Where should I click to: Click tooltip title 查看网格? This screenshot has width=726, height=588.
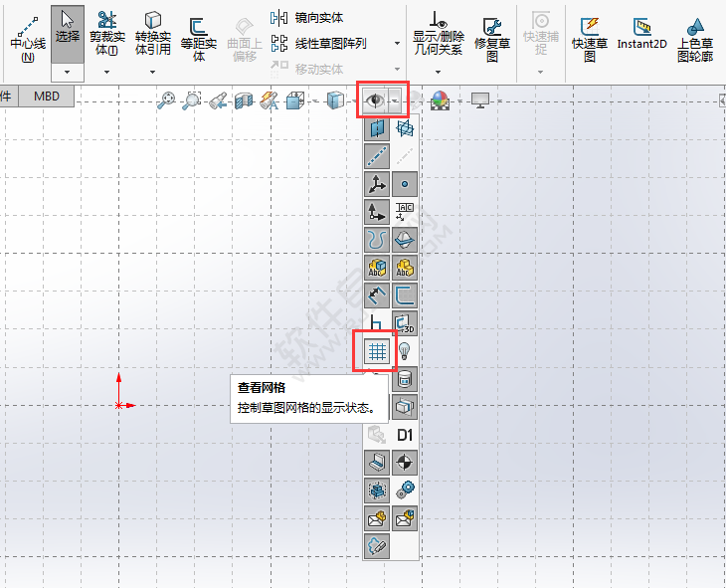(262, 387)
